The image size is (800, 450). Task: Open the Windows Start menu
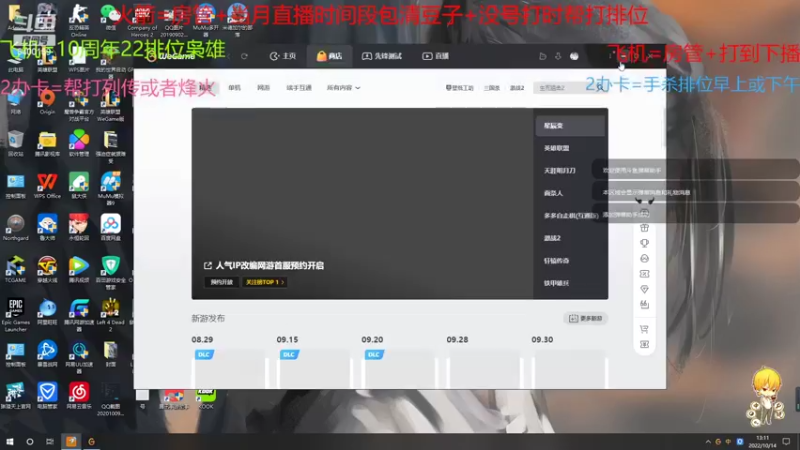pos(9,442)
